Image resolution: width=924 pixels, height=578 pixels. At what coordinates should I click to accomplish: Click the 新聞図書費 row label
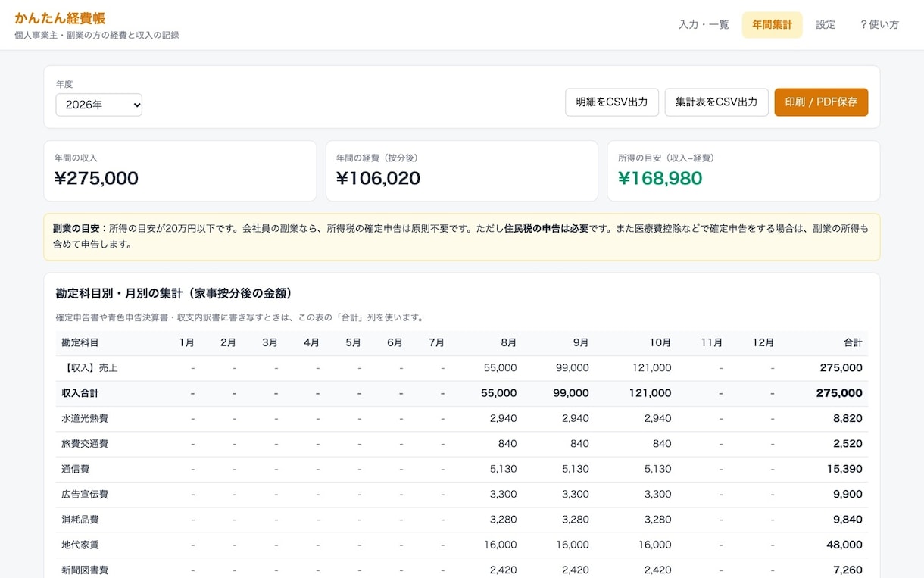[x=85, y=570]
